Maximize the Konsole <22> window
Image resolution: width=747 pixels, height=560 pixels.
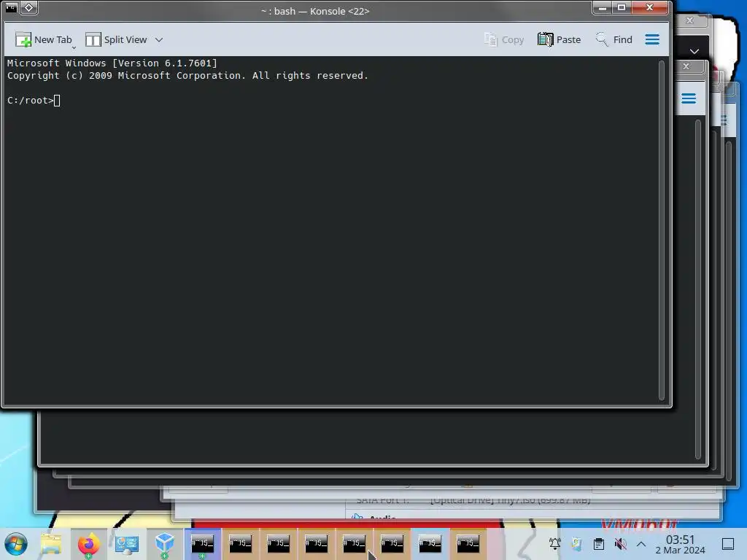click(x=622, y=7)
